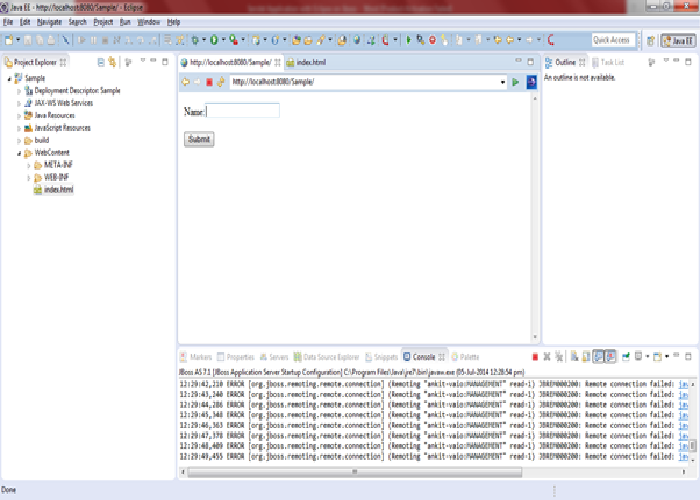The height and width of the screenshot is (500, 700).
Task: Click the Pin Console icon
Action: coord(626,356)
